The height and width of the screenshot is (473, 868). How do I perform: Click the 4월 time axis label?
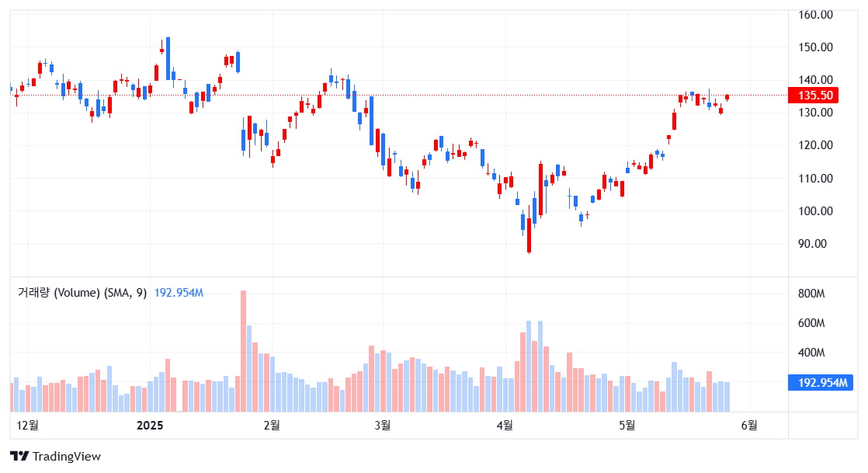[x=505, y=425]
